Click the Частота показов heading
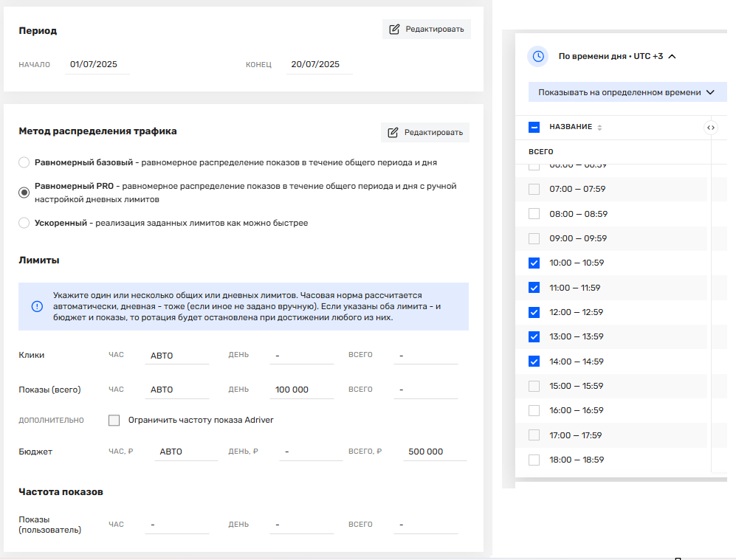The width and height of the screenshot is (736, 560). 61,492
